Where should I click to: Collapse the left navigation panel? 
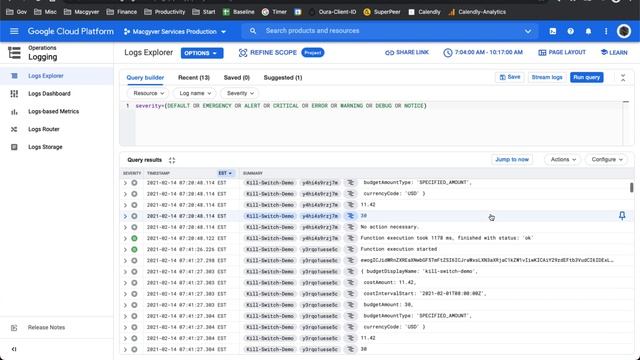click(x=14, y=349)
